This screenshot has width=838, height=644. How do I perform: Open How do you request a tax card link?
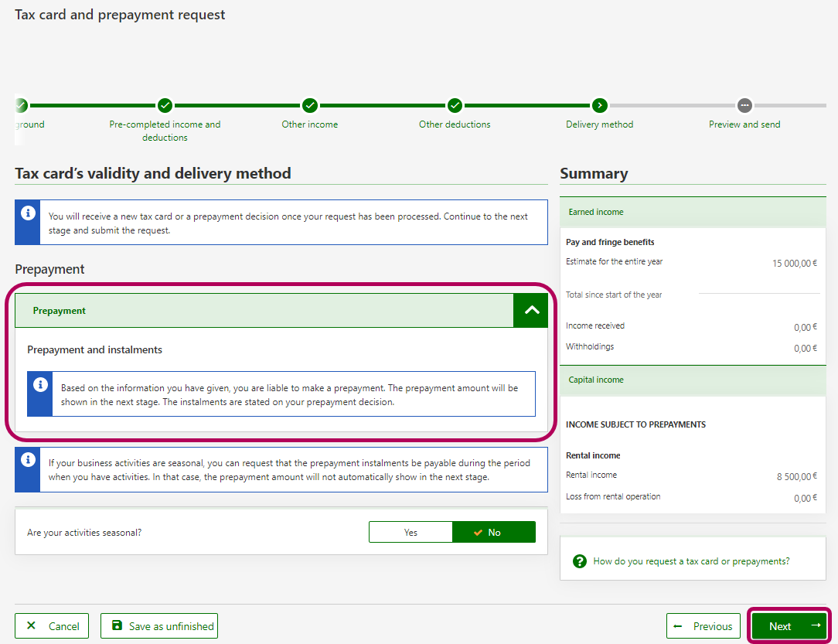[691, 561]
